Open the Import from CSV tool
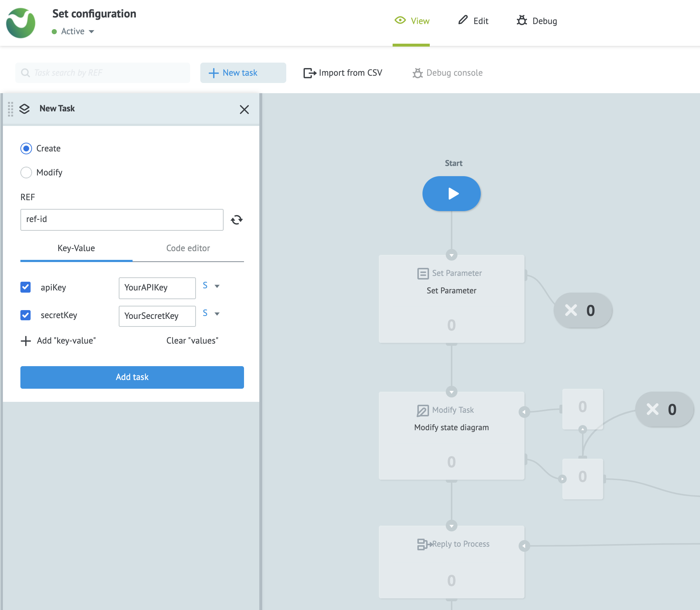700x610 pixels. pyautogui.click(x=342, y=72)
